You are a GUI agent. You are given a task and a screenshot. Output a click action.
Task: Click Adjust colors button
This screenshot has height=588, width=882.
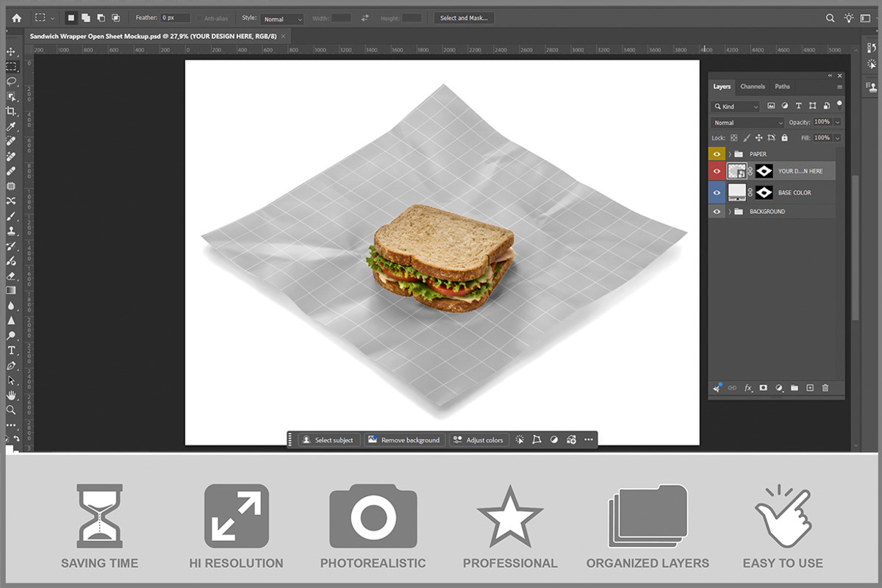click(x=478, y=440)
